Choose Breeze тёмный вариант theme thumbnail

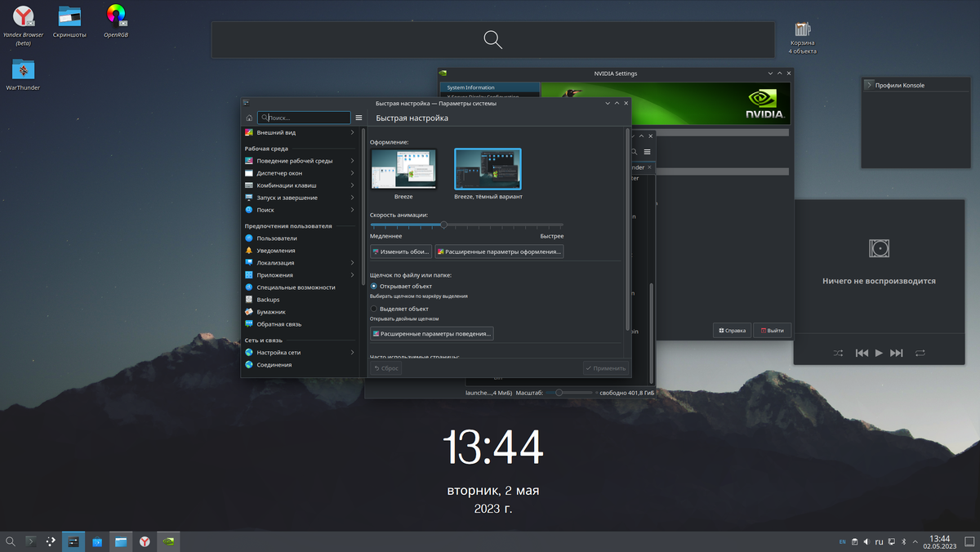[488, 169]
